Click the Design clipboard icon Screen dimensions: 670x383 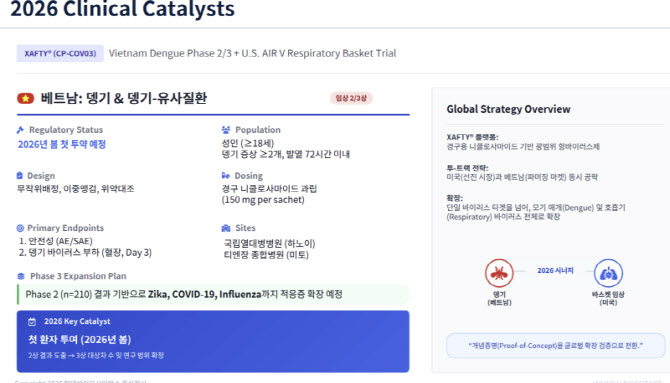20,176
